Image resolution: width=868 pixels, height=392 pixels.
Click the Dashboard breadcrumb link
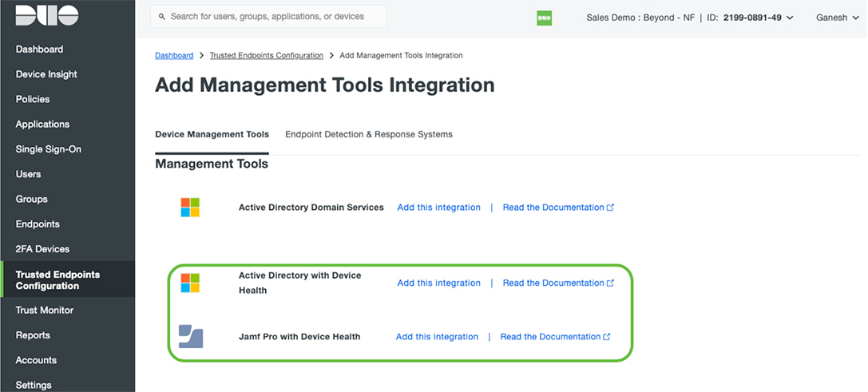pyautogui.click(x=174, y=56)
